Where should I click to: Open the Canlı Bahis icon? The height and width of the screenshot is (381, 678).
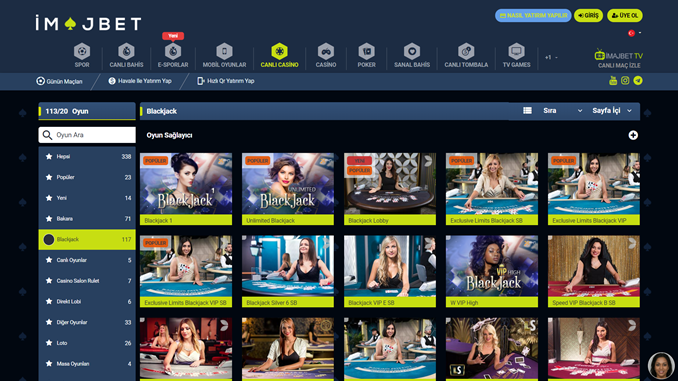click(126, 51)
